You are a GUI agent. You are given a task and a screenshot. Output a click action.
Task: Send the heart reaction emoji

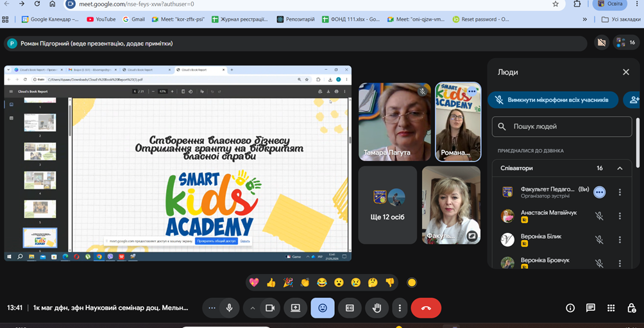[x=254, y=282]
